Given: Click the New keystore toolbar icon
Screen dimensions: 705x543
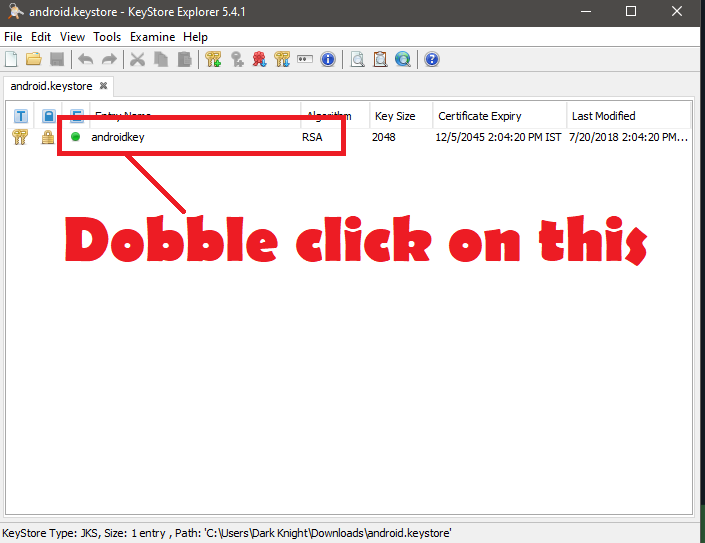Looking at the screenshot, I should pyautogui.click(x=11, y=60).
